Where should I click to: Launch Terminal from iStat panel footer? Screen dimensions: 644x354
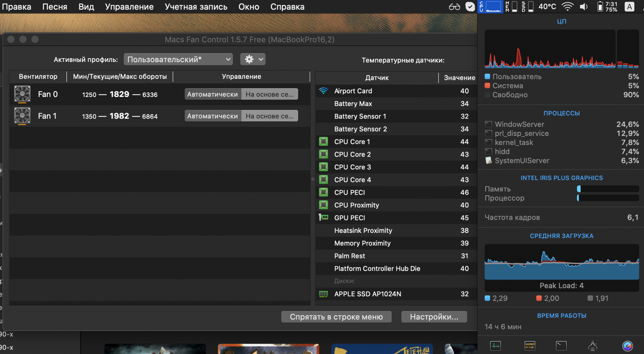click(561, 346)
